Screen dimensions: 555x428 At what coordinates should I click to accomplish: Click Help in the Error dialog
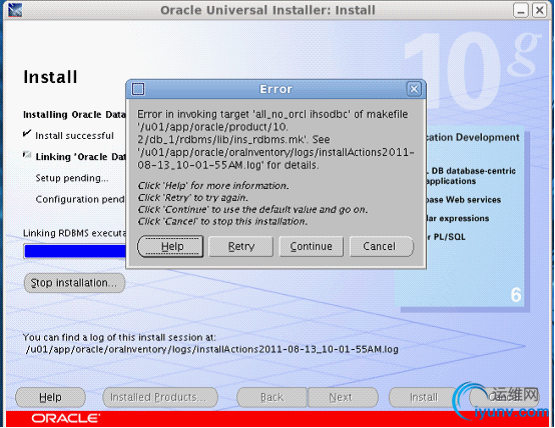170,246
